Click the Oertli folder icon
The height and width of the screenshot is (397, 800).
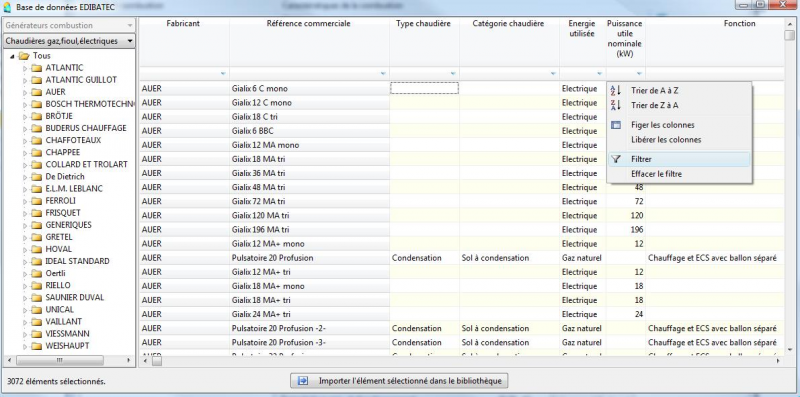36,273
